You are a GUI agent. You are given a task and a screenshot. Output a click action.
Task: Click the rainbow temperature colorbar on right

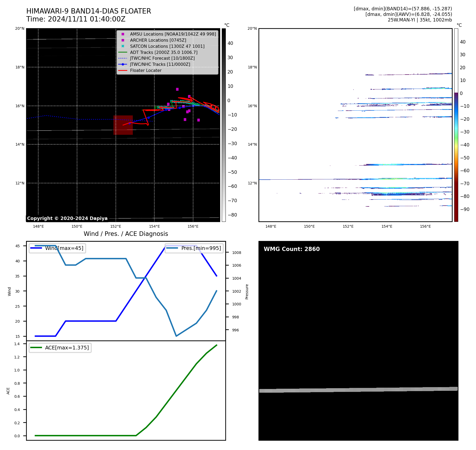[x=456, y=125]
